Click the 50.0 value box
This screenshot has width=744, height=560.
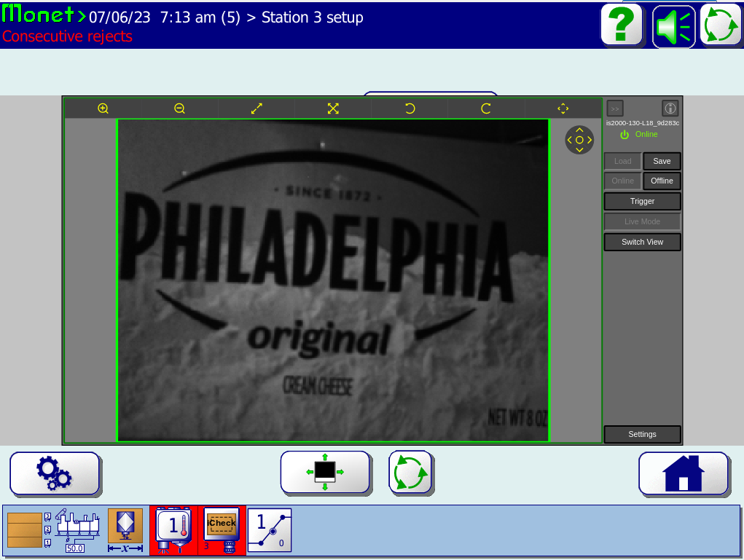(75, 548)
